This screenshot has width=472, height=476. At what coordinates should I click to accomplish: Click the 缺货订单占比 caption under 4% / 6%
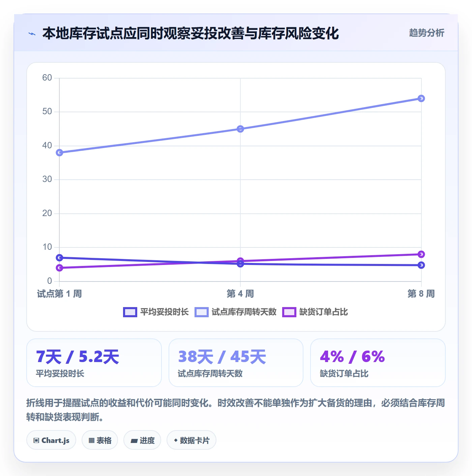click(x=344, y=374)
